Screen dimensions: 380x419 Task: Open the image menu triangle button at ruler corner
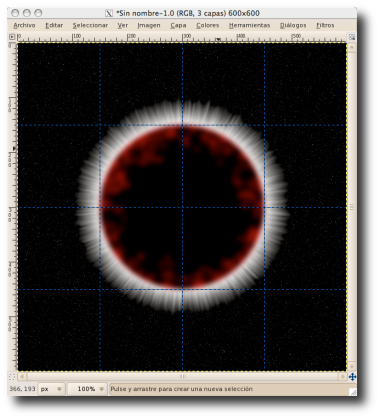point(12,37)
